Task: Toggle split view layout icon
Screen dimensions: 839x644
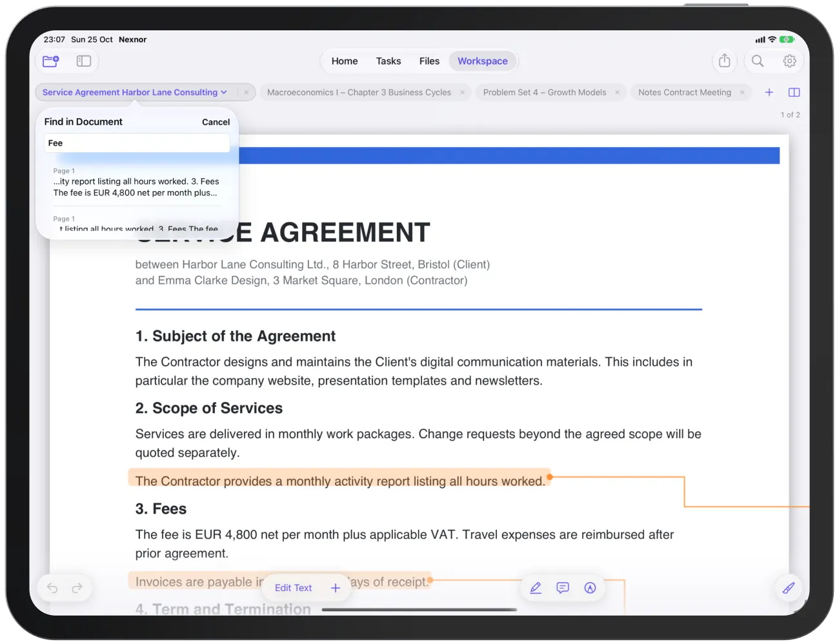Action: (x=794, y=92)
